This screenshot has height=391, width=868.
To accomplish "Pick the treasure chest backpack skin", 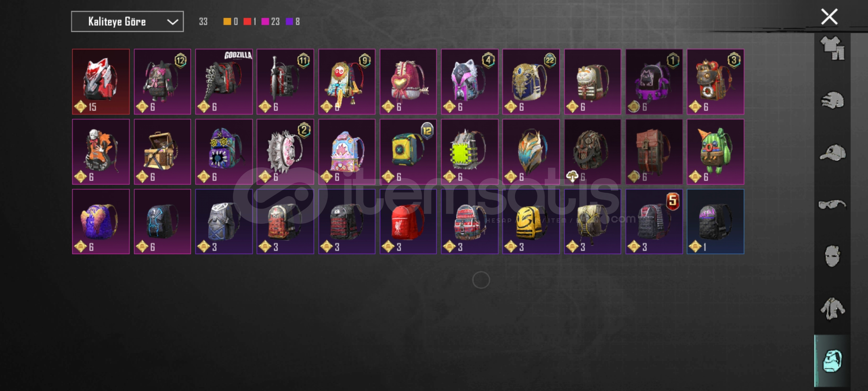I will point(162,152).
